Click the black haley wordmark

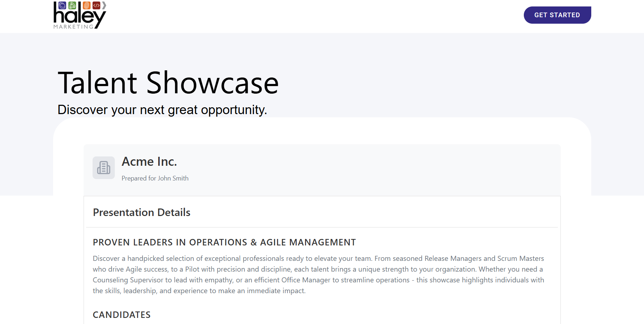(79, 16)
